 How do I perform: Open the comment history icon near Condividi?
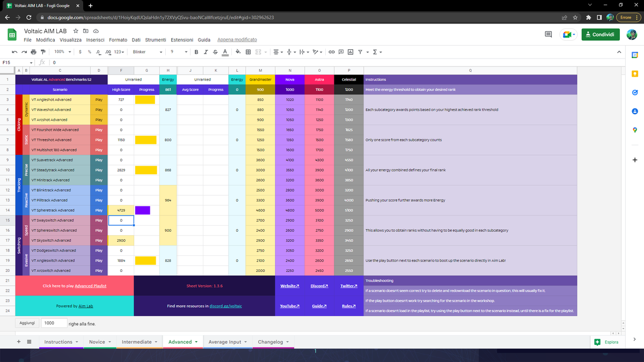(x=548, y=34)
